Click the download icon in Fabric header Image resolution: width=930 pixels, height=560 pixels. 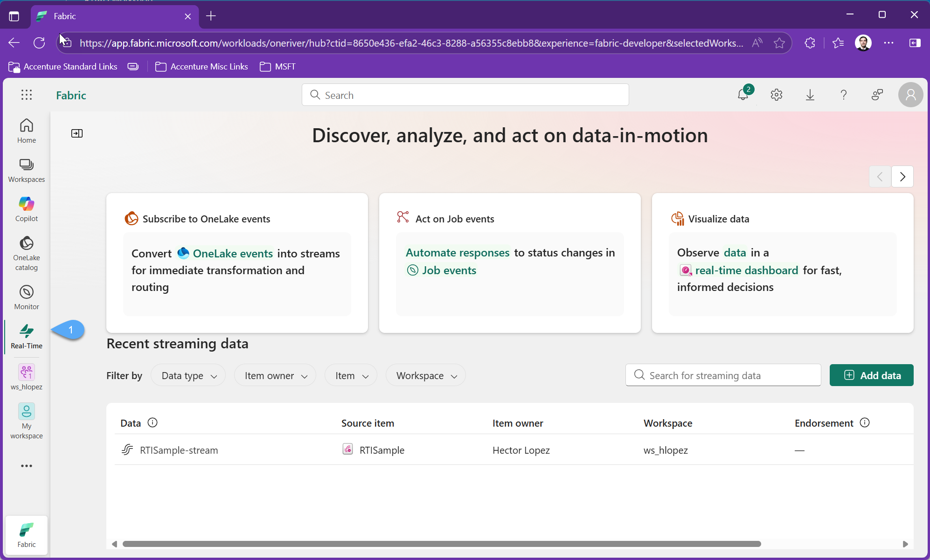[810, 95]
